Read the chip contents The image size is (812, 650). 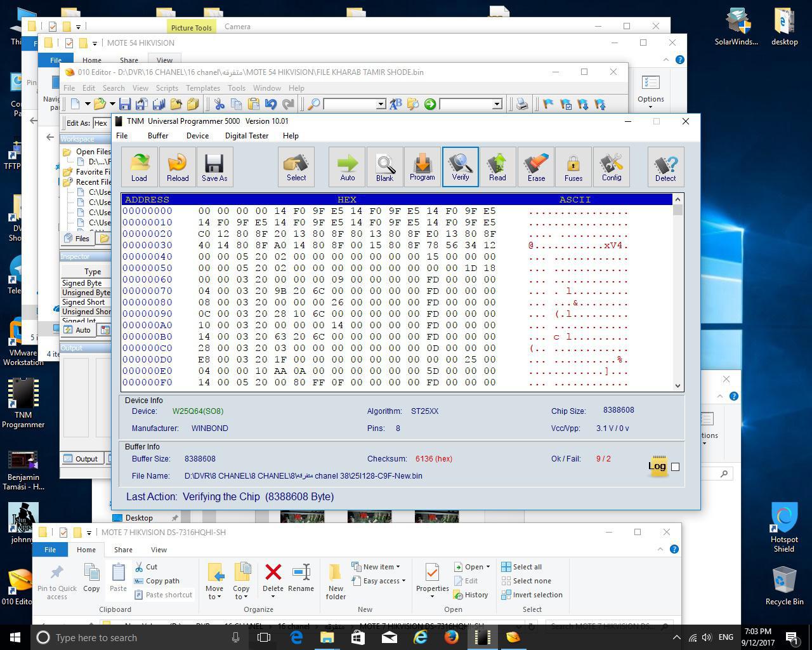click(x=497, y=167)
